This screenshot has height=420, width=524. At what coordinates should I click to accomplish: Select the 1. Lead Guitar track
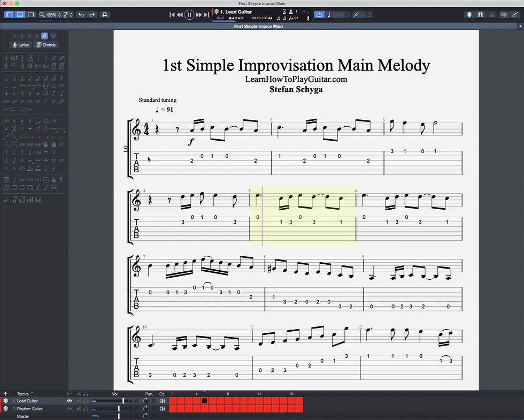(x=25, y=401)
